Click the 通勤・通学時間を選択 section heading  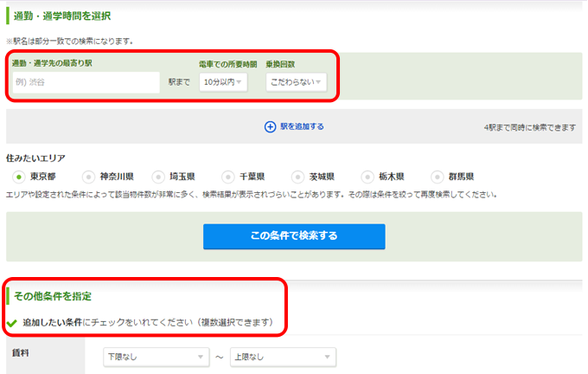pyautogui.click(x=61, y=16)
